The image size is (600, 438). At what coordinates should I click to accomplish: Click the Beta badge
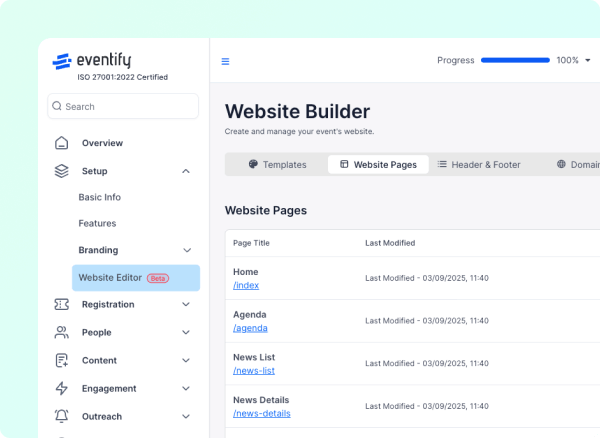(x=158, y=278)
